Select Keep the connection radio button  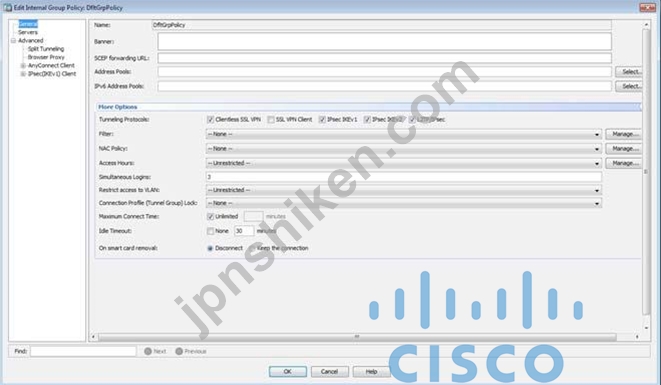click(252, 248)
